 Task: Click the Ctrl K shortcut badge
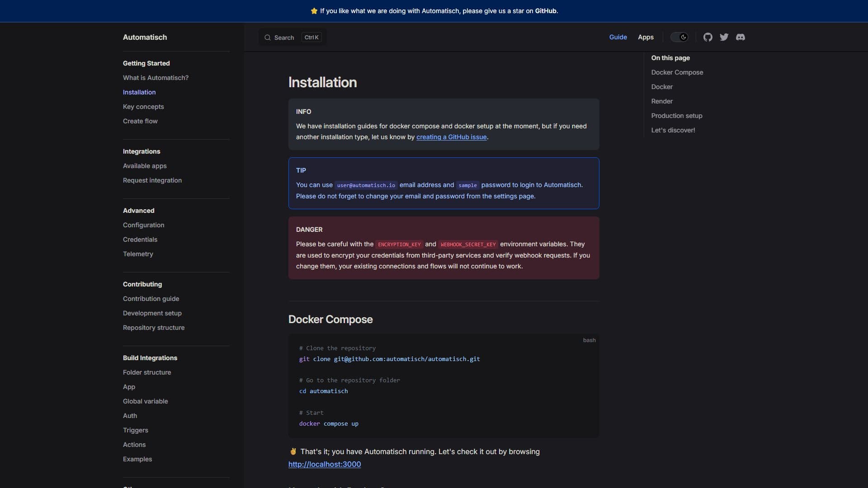pyautogui.click(x=311, y=38)
